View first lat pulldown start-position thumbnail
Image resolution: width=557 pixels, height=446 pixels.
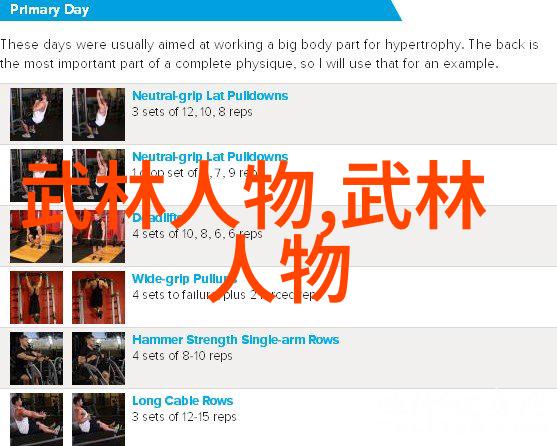pyautogui.click(x=37, y=114)
